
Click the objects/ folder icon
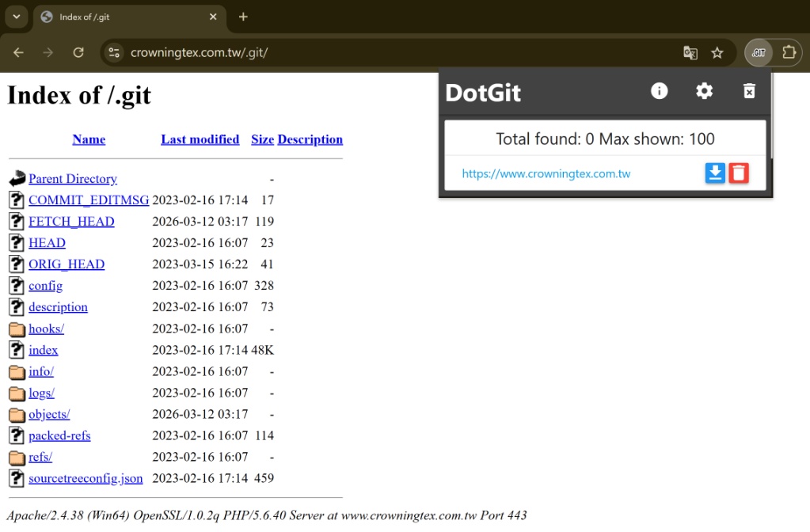click(17, 415)
